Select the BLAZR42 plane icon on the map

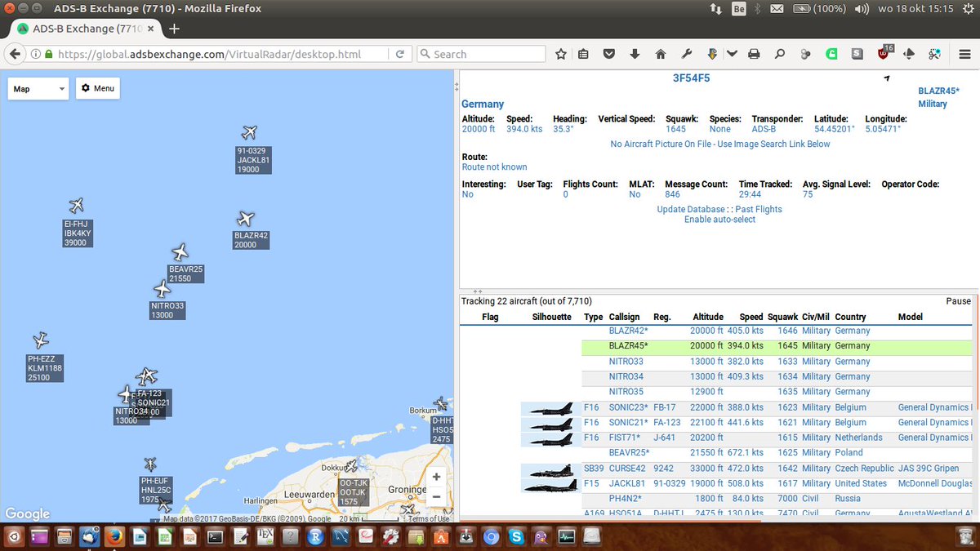[246, 219]
